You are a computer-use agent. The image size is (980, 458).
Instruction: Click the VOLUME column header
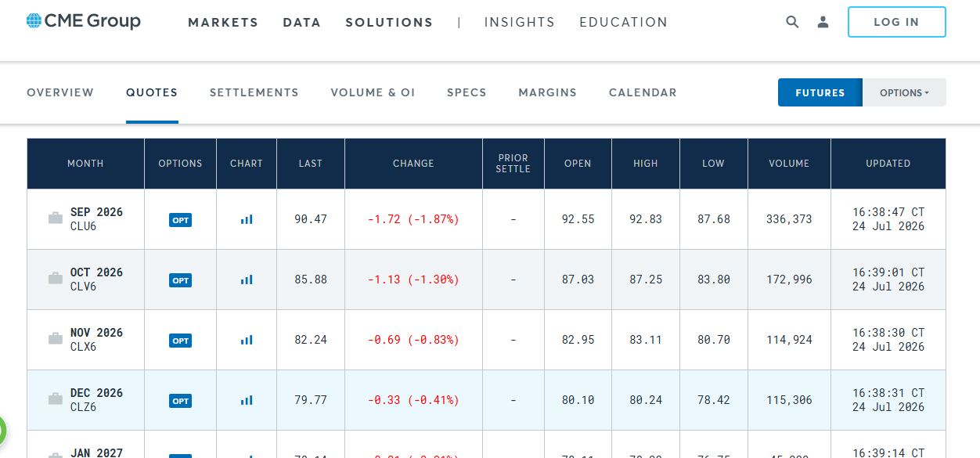(789, 164)
